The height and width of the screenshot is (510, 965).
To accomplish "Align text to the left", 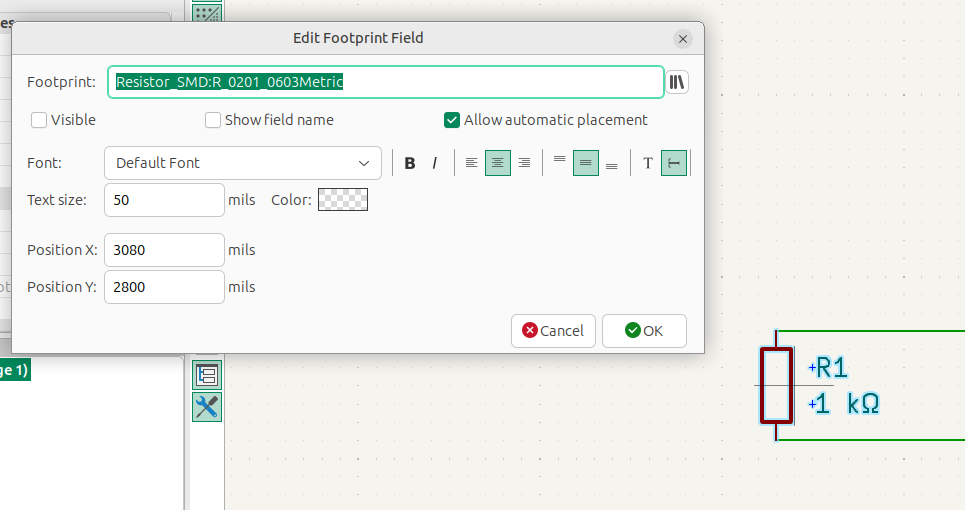I will (x=471, y=163).
